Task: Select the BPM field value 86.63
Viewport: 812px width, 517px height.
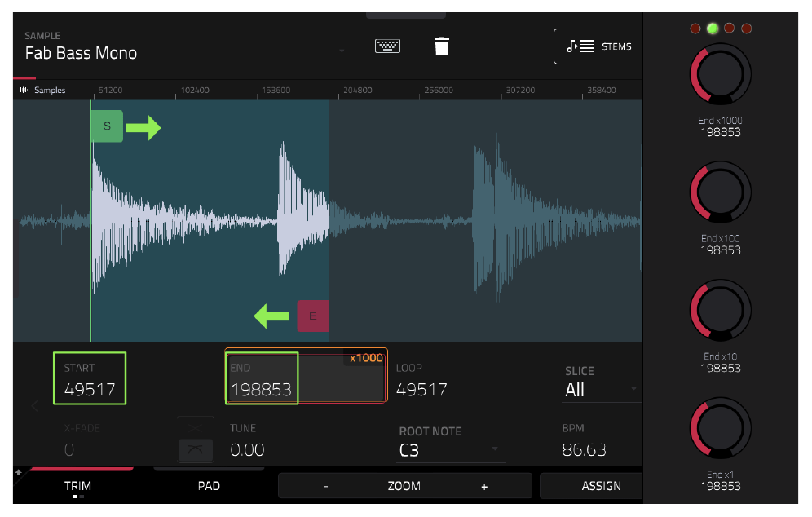Action: [x=584, y=449]
